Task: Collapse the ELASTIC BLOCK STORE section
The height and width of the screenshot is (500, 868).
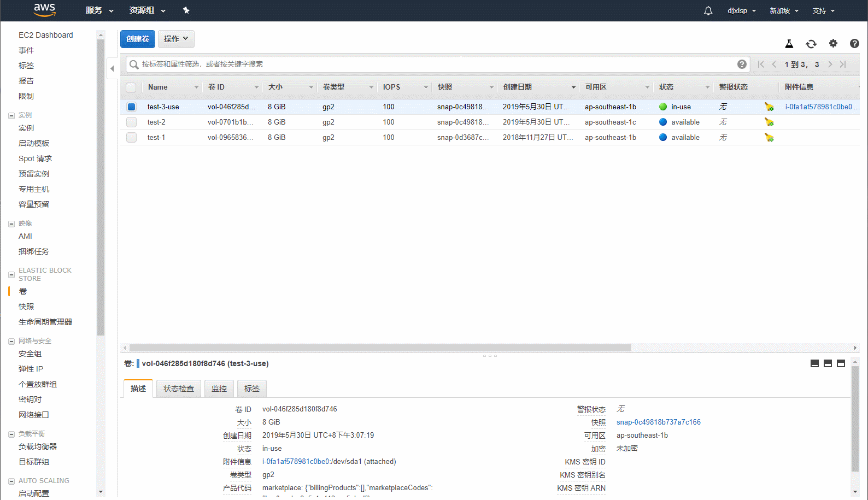Action: 11,274
